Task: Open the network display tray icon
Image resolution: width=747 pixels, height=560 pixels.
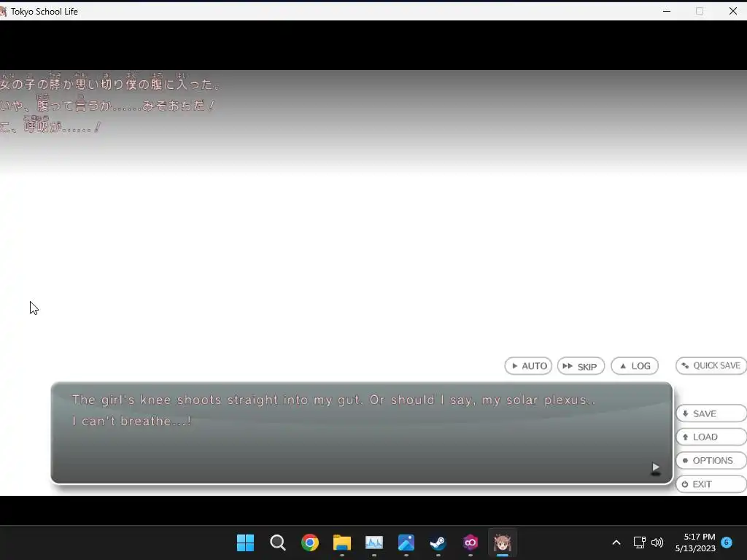Action: coord(639,542)
